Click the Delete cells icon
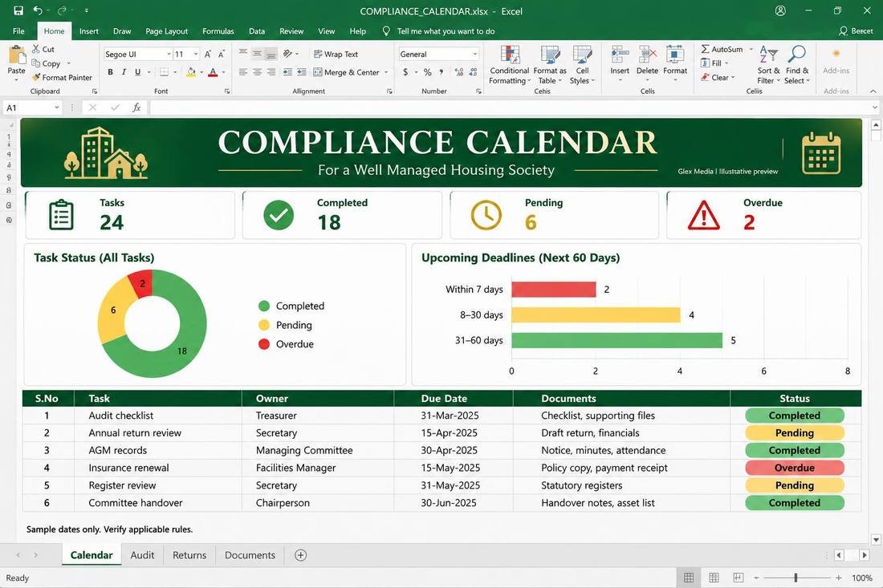This screenshot has height=588, width=883. point(647,55)
